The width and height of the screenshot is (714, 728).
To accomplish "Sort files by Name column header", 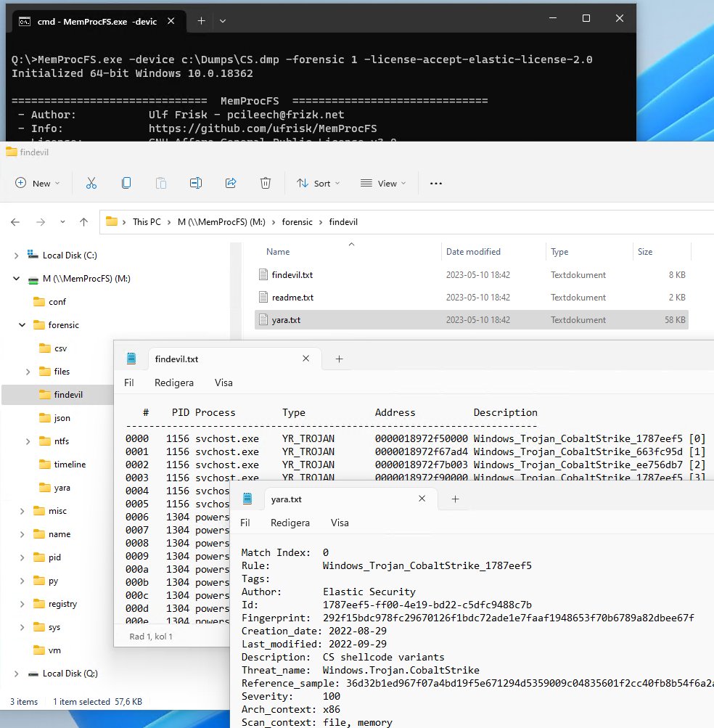I will coord(278,252).
